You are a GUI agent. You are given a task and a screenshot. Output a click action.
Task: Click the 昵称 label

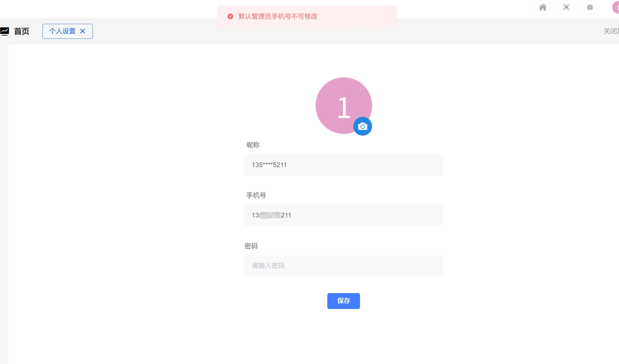253,145
